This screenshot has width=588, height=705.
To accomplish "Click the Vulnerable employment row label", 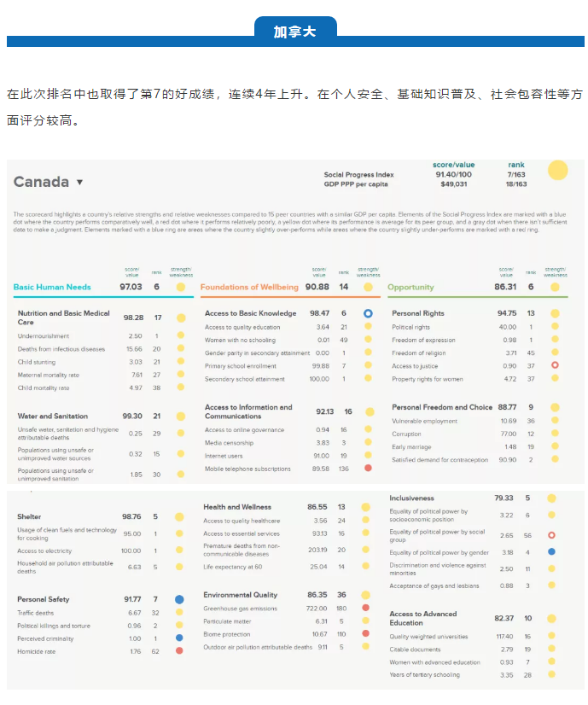I will point(424,421).
